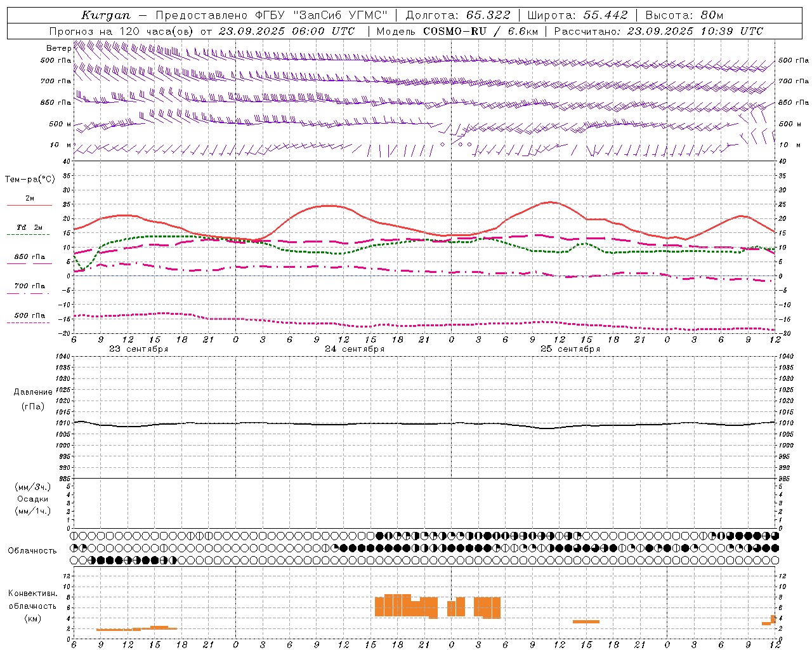Click right-side '10 м' wind level label
The image size is (812, 650).
coord(789,145)
